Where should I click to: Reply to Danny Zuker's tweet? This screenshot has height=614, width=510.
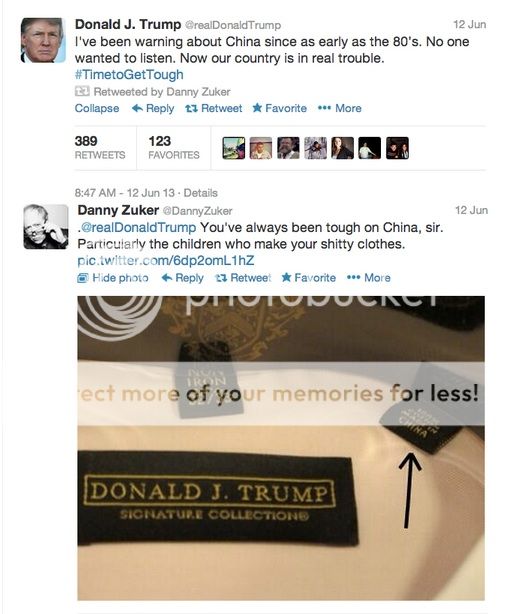tap(183, 278)
